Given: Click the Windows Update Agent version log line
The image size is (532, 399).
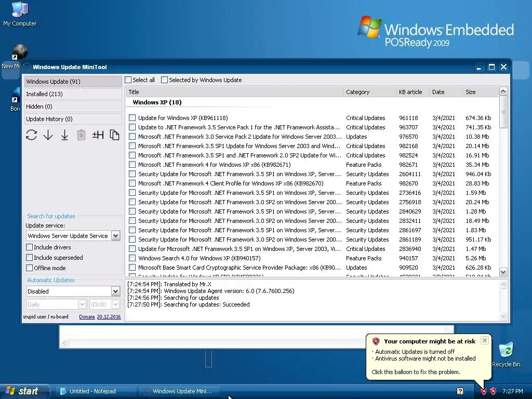Looking at the screenshot, I should pyautogui.click(x=211, y=291).
